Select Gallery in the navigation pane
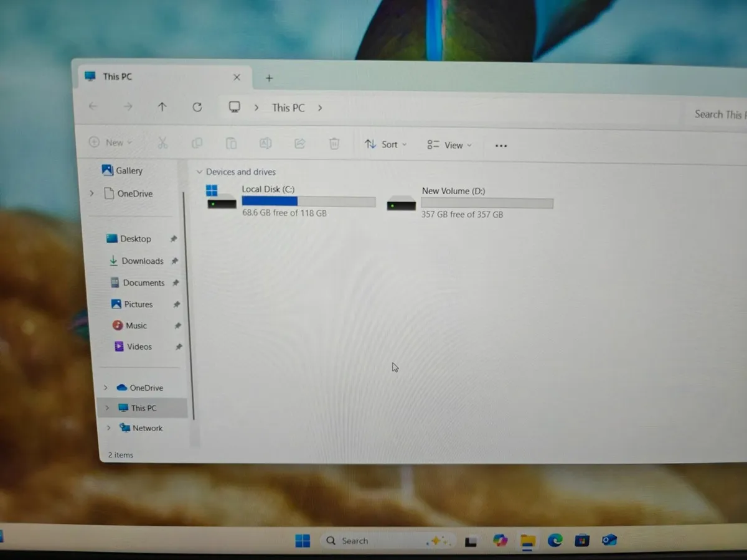 click(x=129, y=170)
